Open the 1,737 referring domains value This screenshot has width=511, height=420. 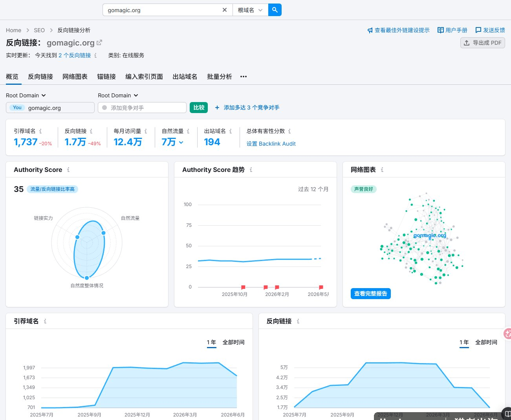26,142
